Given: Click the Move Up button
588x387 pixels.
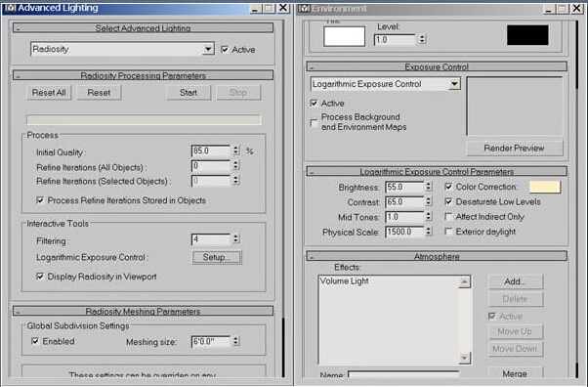Looking at the screenshot, I should [x=516, y=331].
